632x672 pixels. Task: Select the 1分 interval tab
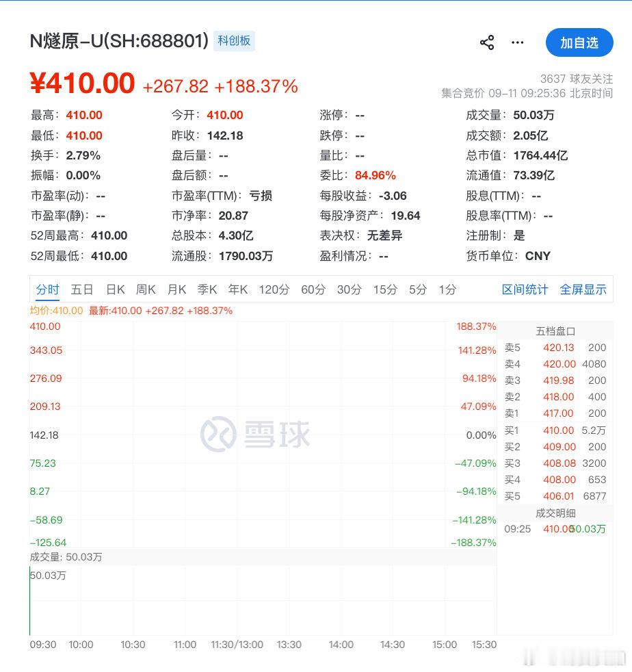[x=447, y=289]
